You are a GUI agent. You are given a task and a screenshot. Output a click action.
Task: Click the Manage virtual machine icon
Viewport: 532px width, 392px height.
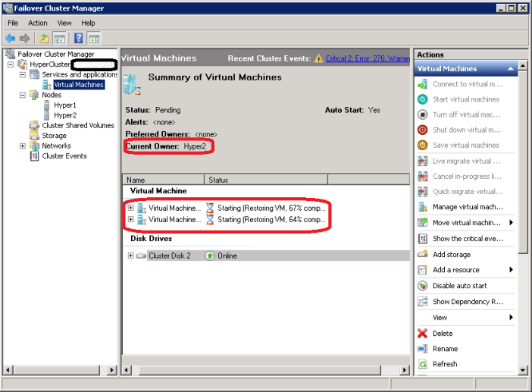(x=423, y=207)
